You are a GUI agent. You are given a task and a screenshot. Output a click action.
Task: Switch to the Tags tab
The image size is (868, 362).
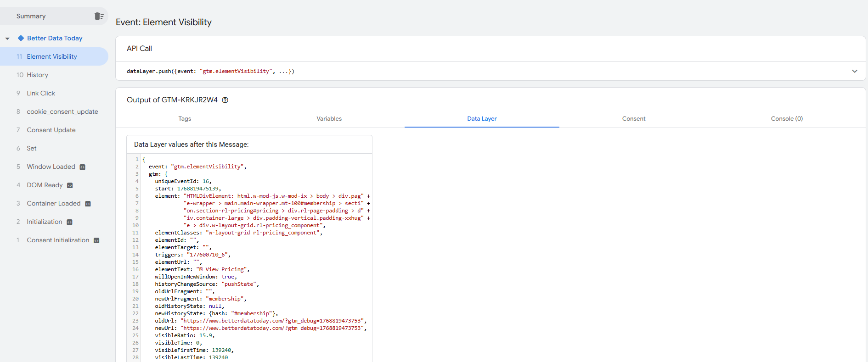[x=185, y=118]
